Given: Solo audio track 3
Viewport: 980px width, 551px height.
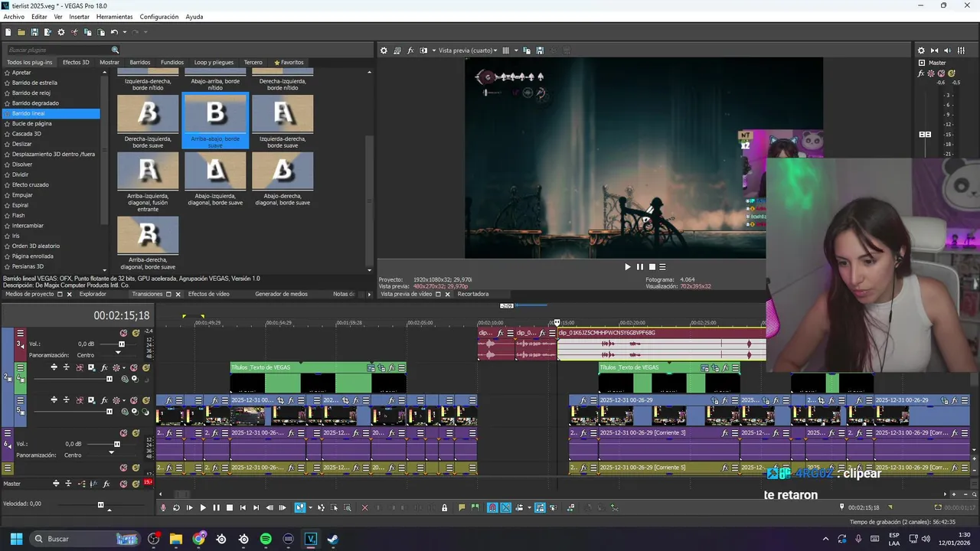Looking at the screenshot, I should [x=136, y=333].
